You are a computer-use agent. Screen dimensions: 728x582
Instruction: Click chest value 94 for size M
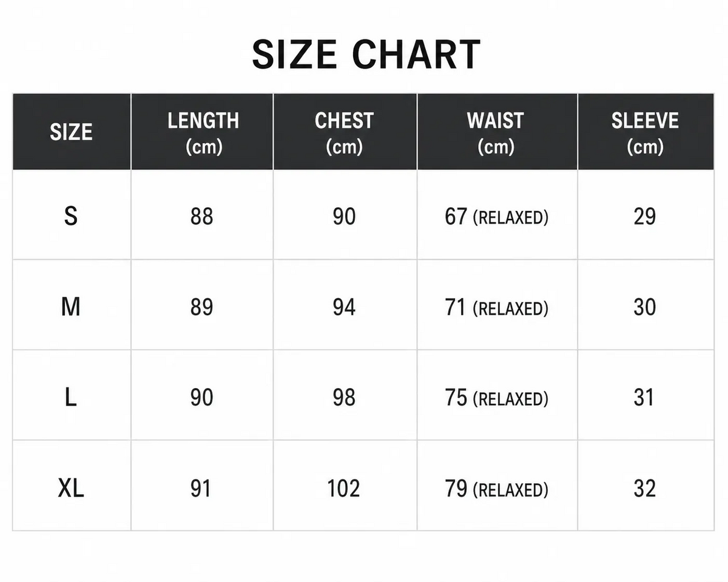tap(344, 307)
